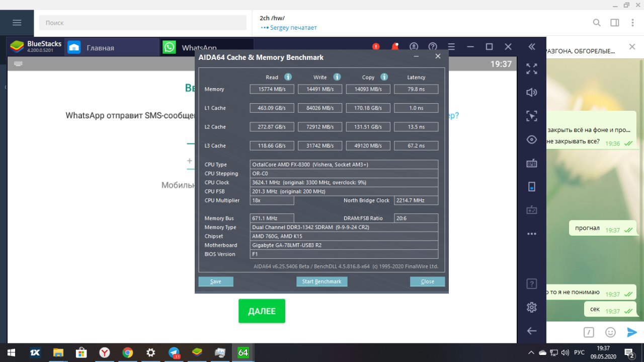This screenshot has width=644, height=362.
Task: Click BlueStacks phone rotate icon
Action: pyautogui.click(x=532, y=187)
